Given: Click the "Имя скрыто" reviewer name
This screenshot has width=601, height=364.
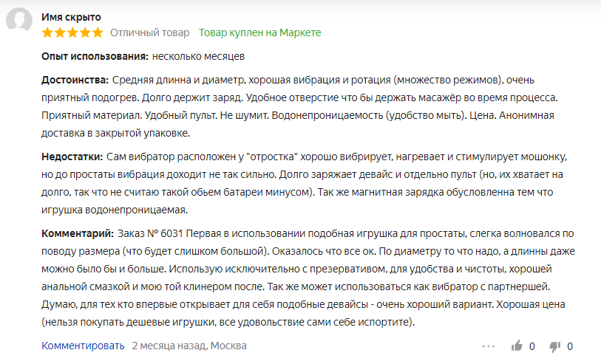Looking at the screenshot, I should tap(72, 17).
